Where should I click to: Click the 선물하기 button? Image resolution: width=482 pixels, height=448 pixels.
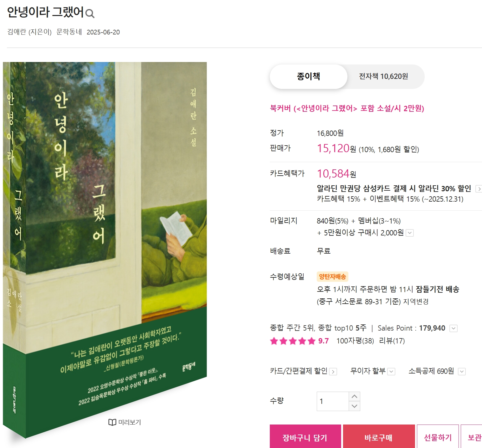click(x=438, y=437)
